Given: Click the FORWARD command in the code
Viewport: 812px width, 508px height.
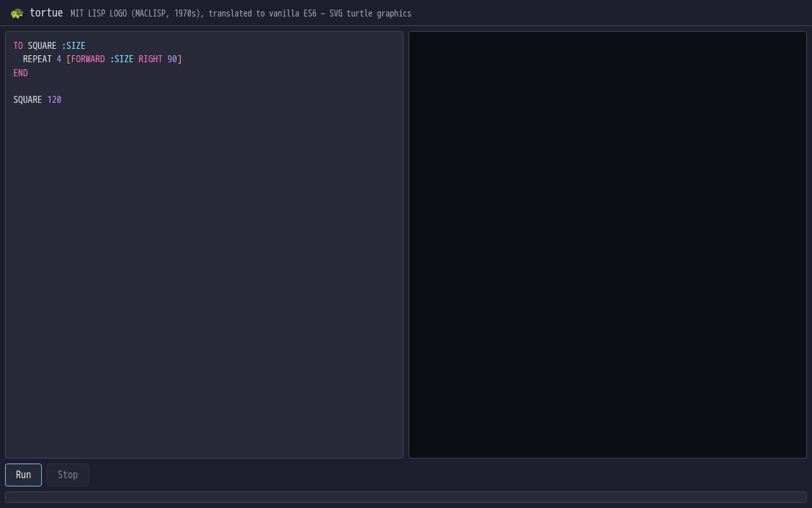Looking at the screenshot, I should coord(88,59).
